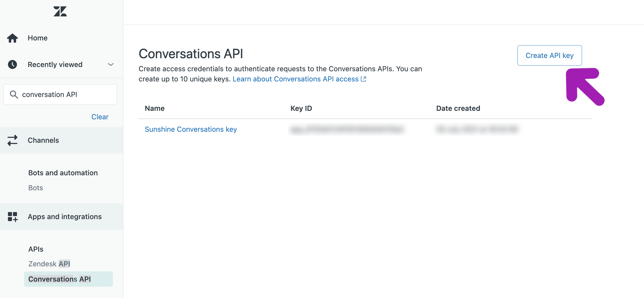Click the Home icon in the sidebar

click(12, 38)
